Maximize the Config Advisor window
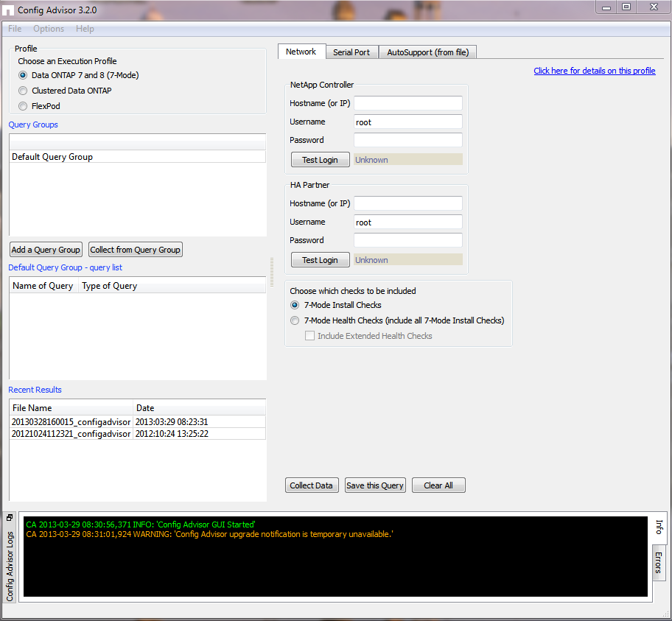The width and height of the screenshot is (672, 621). (x=626, y=7)
